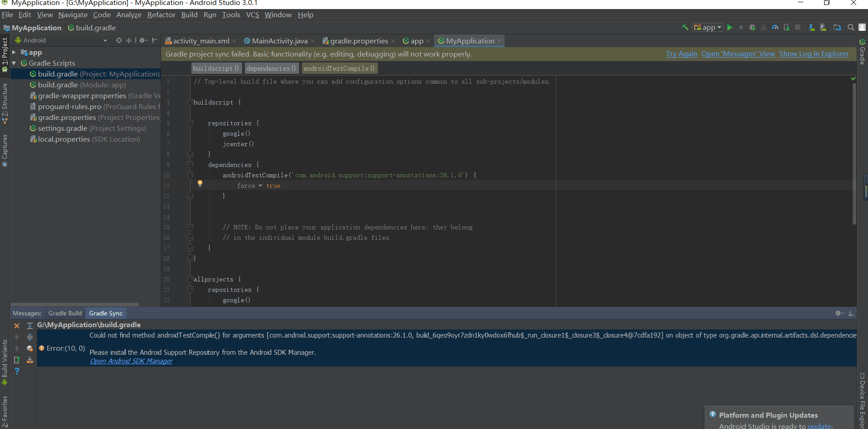
Task: Click the Search Everywhere magnifier icon
Action: coord(851,28)
